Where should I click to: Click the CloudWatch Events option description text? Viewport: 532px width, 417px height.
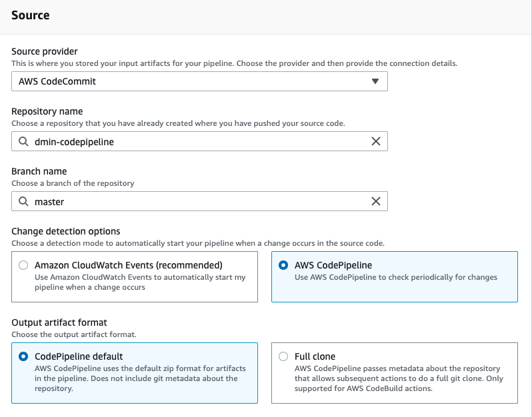140,282
